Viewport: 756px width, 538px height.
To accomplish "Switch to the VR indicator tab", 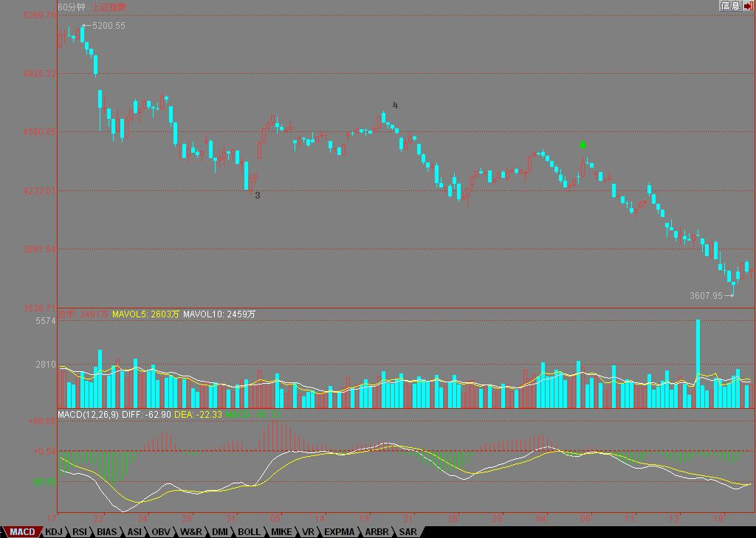I will pos(309,532).
